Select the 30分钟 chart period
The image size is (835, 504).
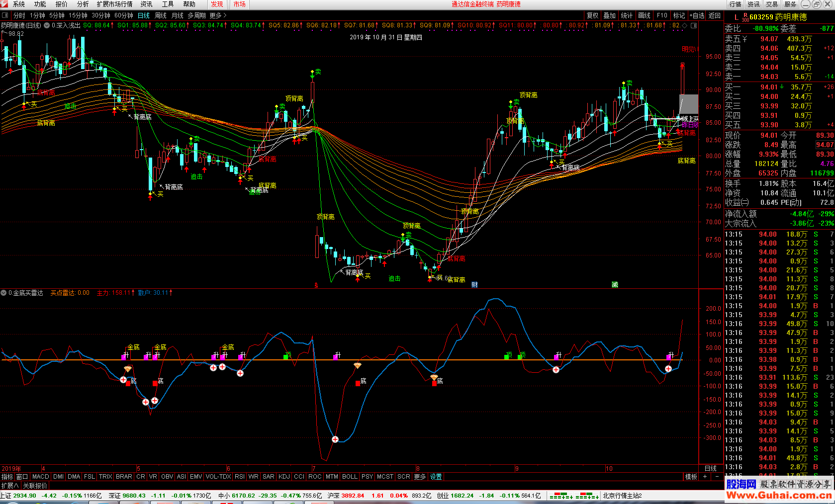coord(101,15)
